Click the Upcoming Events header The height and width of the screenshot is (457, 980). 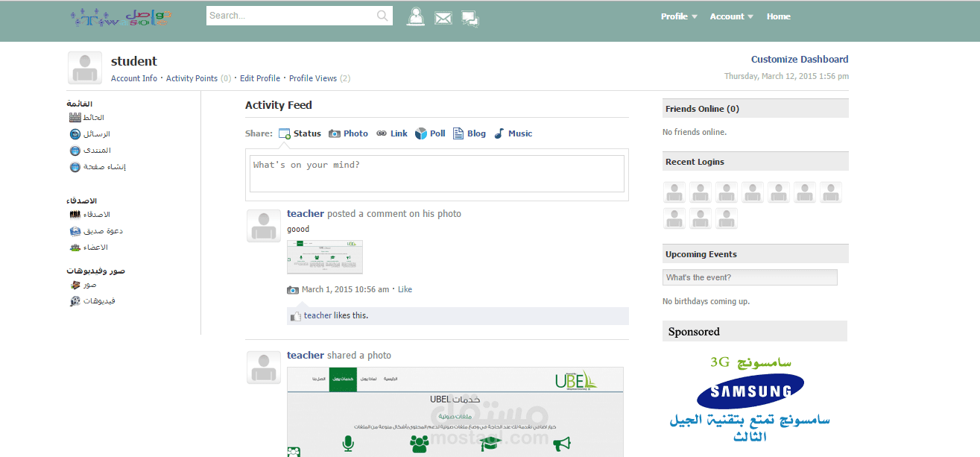756,254
